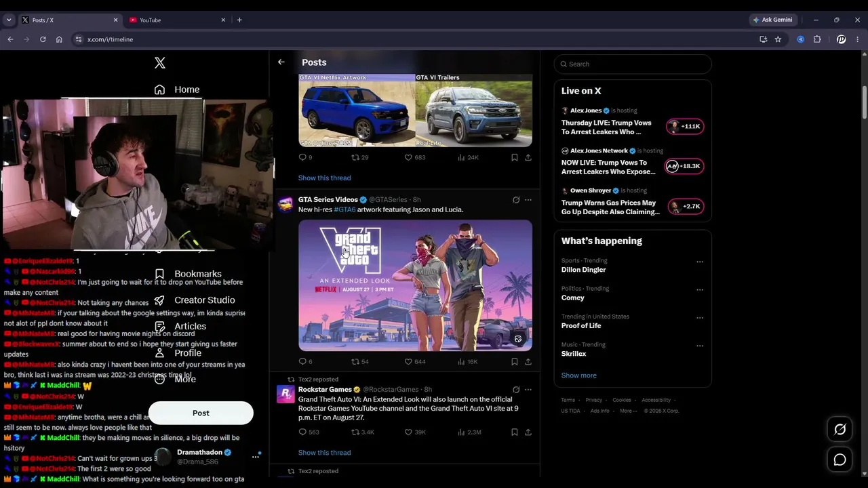Share the GTA Series Videos post
This screenshot has height=488, width=868.
[x=528, y=362]
